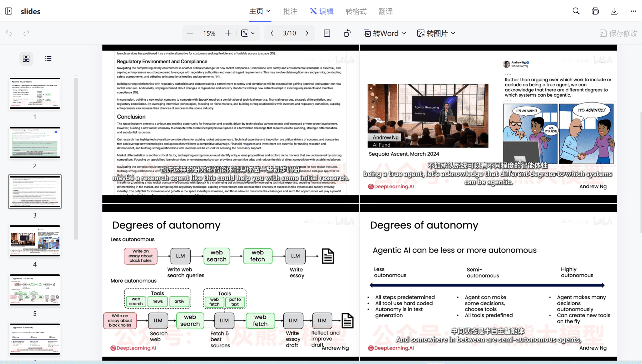Go to the previous page
This screenshot has width=642, height=364.
272,33
